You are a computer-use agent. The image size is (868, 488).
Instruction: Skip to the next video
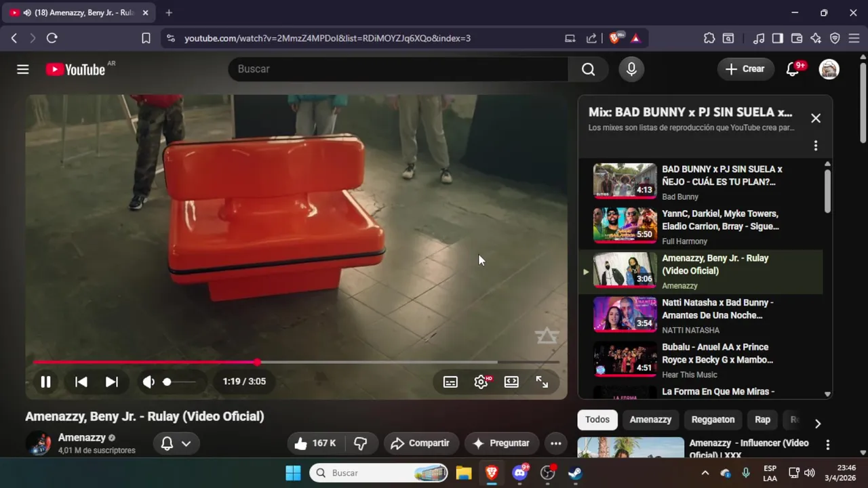[x=112, y=382]
